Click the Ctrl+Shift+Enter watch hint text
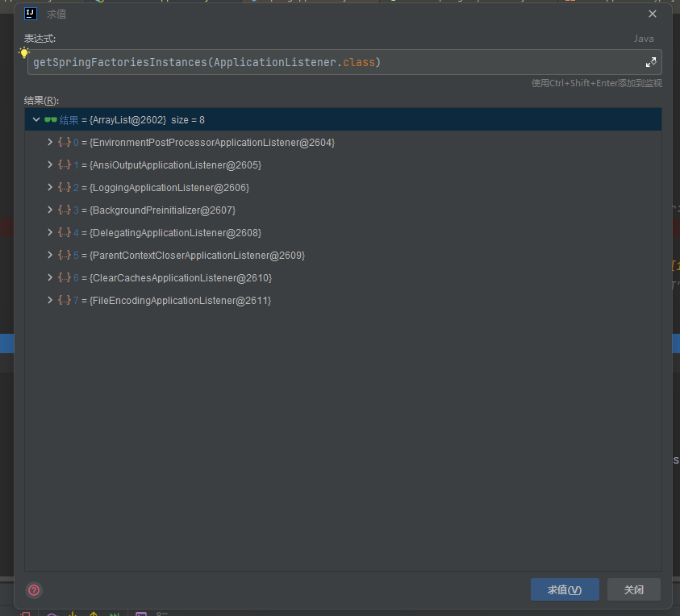 pyautogui.click(x=597, y=83)
